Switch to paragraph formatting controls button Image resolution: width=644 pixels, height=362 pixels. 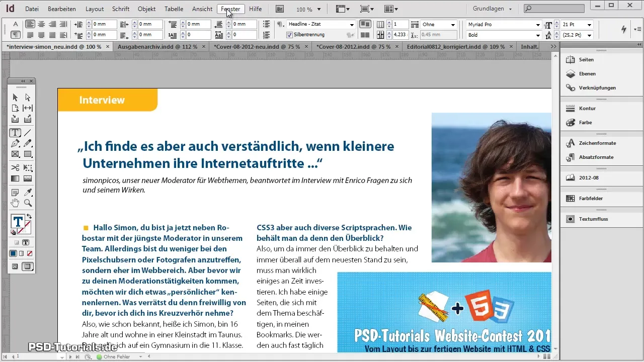[x=15, y=35]
